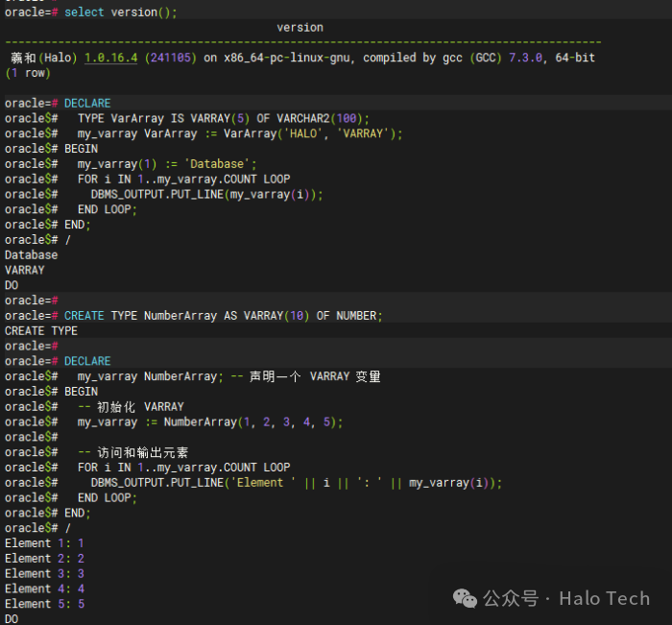Click the 'version' column header
This screenshot has height=625, width=672.
click(x=300, y=28)
